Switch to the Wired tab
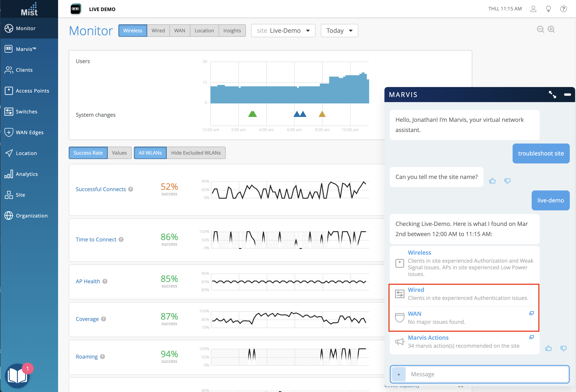576x392 pixels. click(x=158, y=31)
